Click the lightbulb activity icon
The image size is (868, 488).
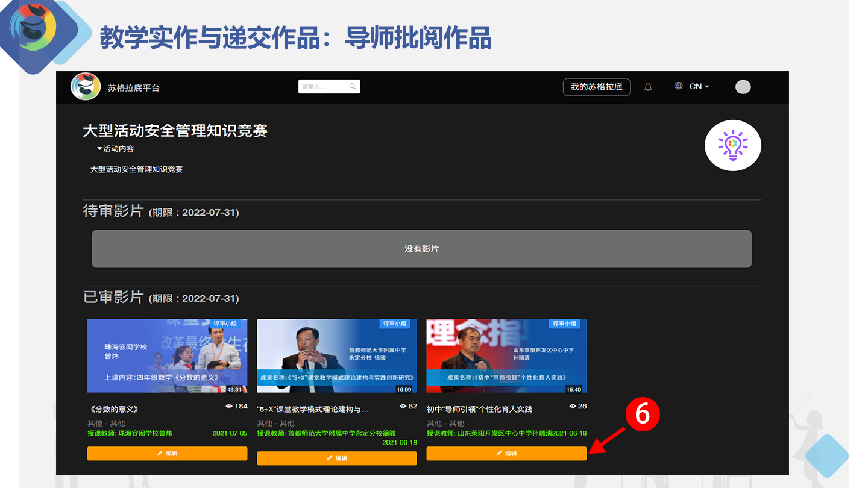(732, 146)
